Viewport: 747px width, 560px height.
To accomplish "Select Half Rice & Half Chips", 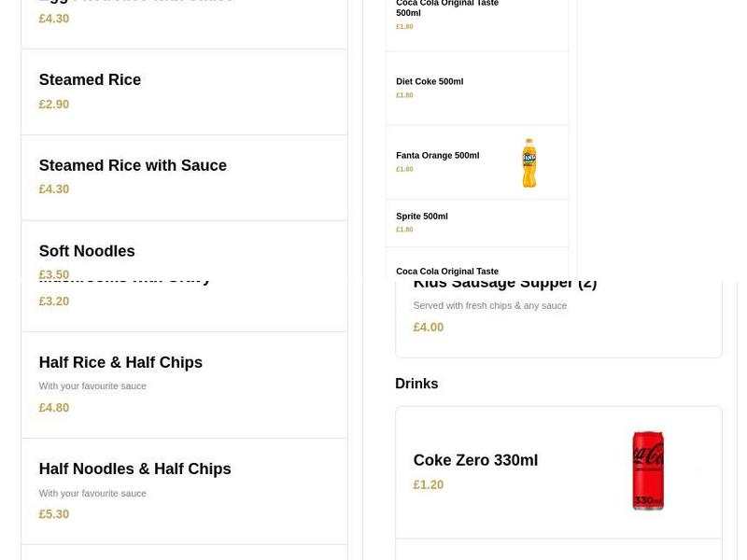I will coord(120,362).
